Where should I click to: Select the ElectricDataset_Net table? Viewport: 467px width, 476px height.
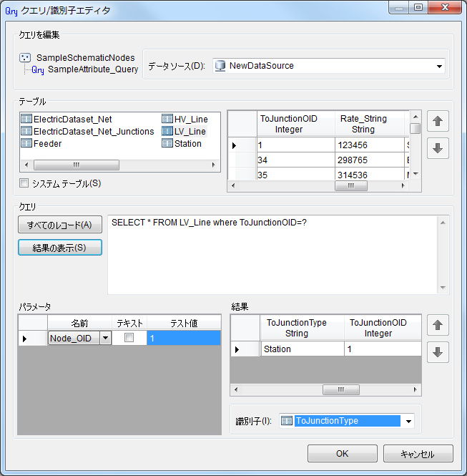(x=72, y=119)
